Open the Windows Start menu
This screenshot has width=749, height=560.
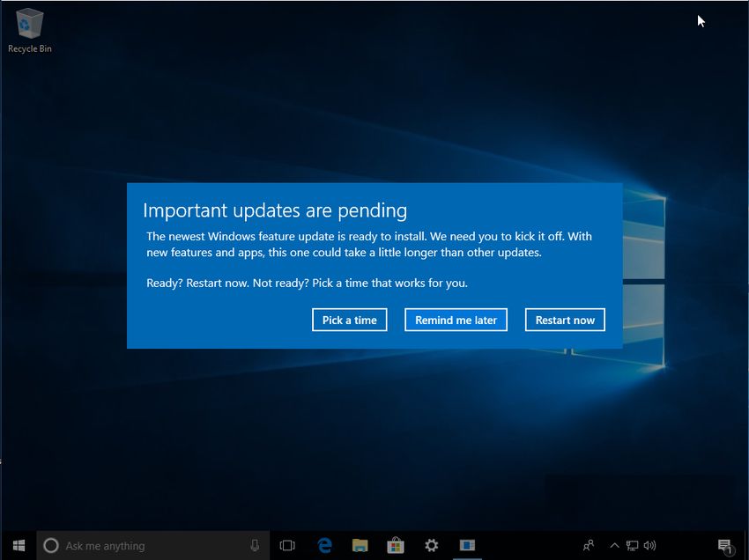tap(19, 545)
